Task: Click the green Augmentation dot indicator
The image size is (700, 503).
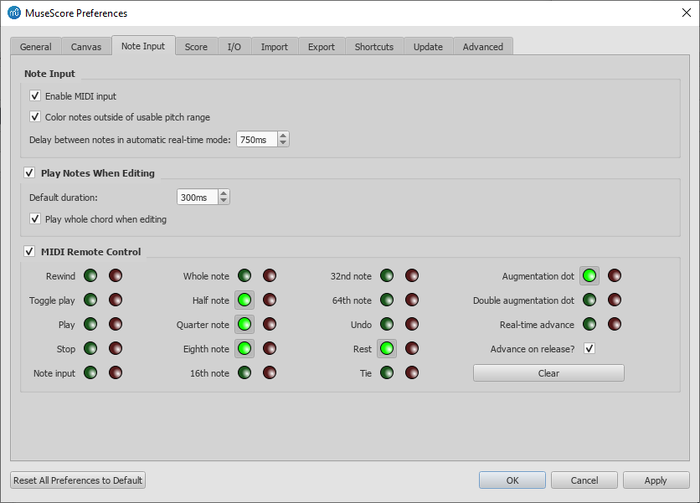Action: point(589,276)
